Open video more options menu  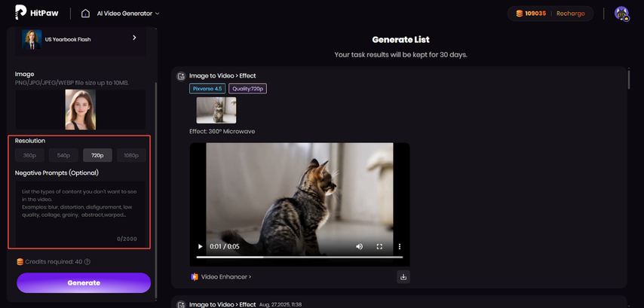pyautogui.click(x=400, y=246)
